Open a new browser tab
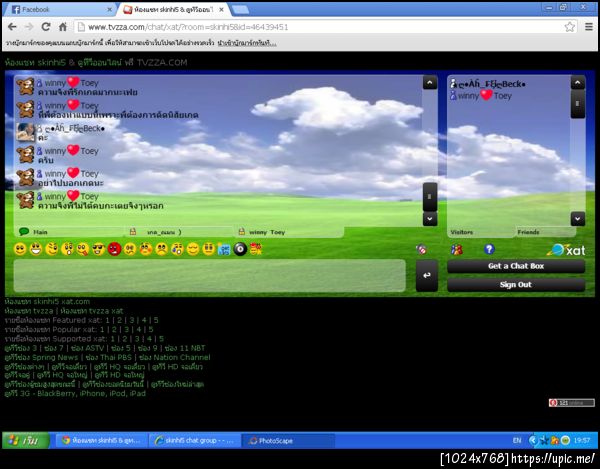 coord(240,10)
